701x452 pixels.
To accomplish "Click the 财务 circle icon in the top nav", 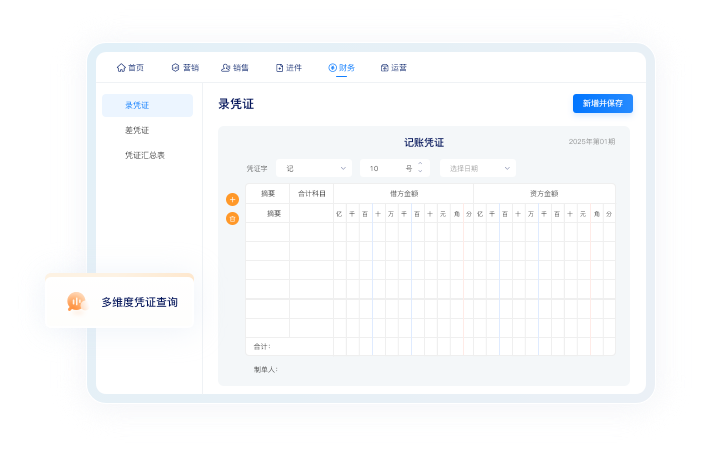I will (332, 68).
